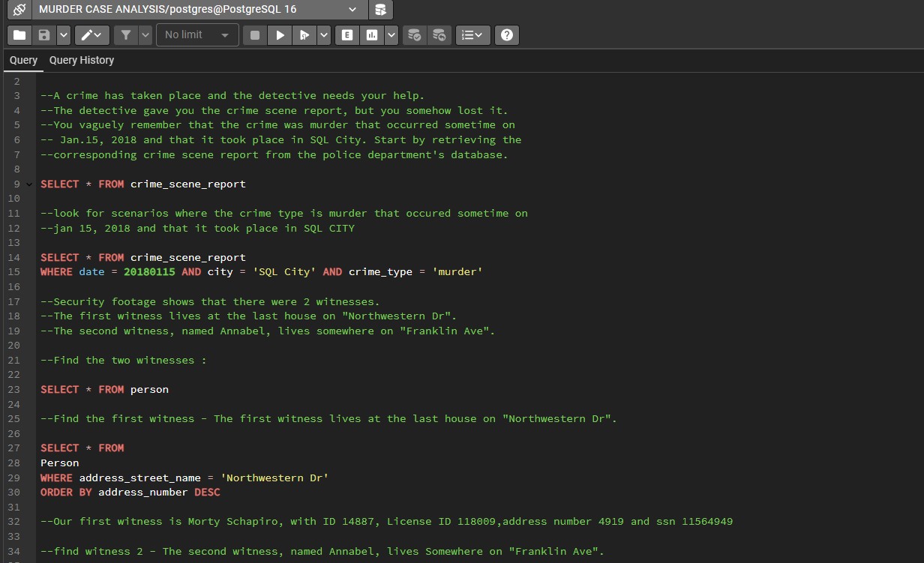924x563 pixels.
Task: Open the macros list menu
Action: click(x=472, y=35)
